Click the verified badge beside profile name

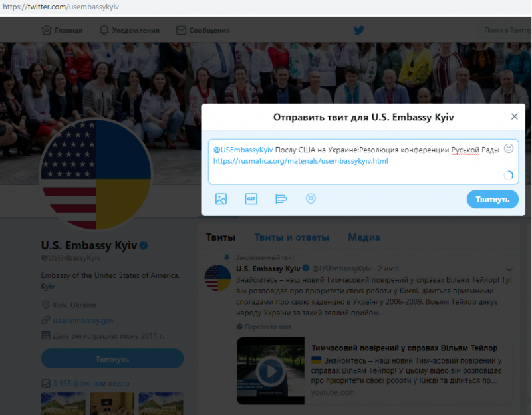tap(144, 245)
